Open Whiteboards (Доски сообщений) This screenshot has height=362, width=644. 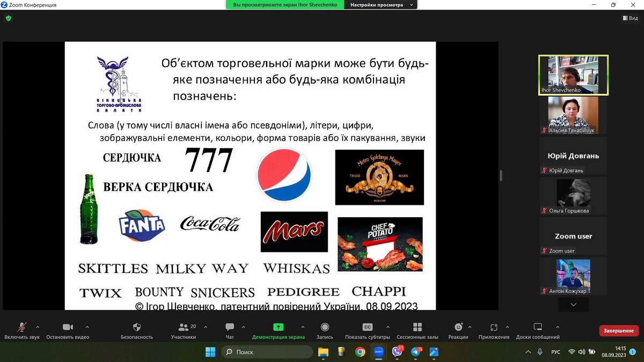click(x=538, y=327)
